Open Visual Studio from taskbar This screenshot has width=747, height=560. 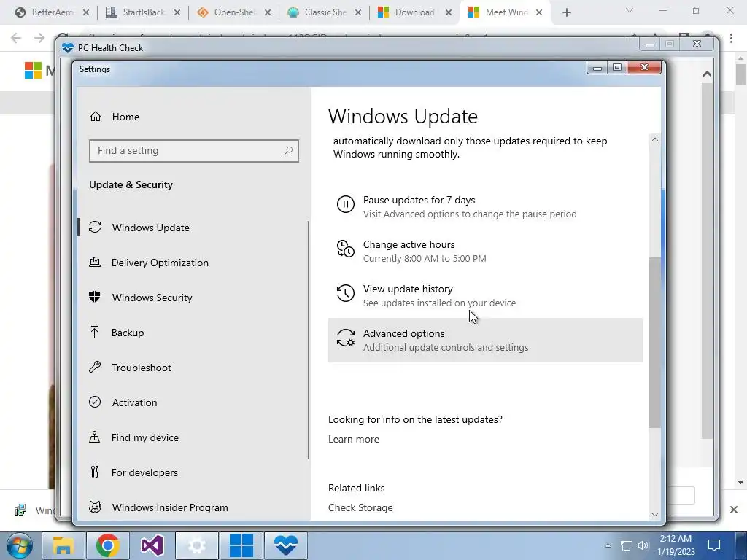coord(152,545)
